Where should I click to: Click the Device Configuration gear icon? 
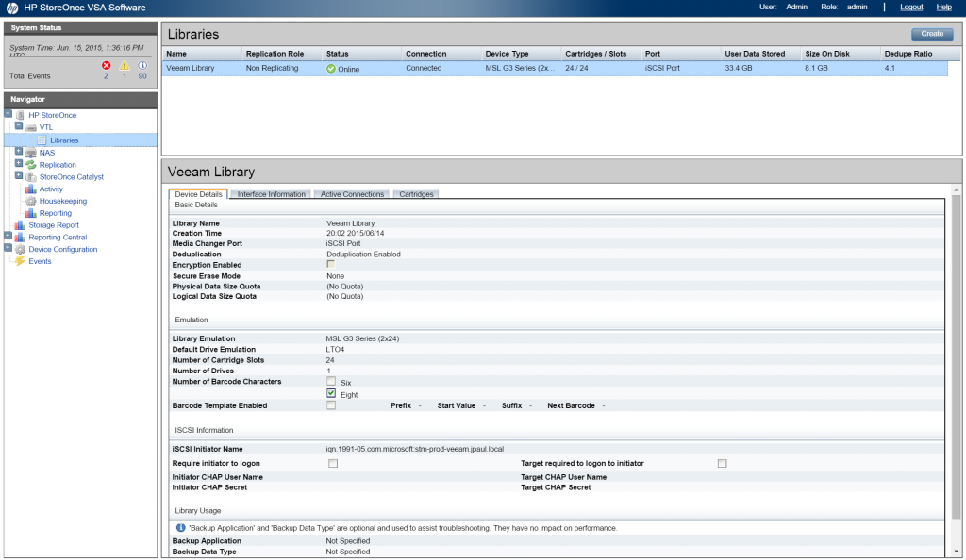[21, 249]
